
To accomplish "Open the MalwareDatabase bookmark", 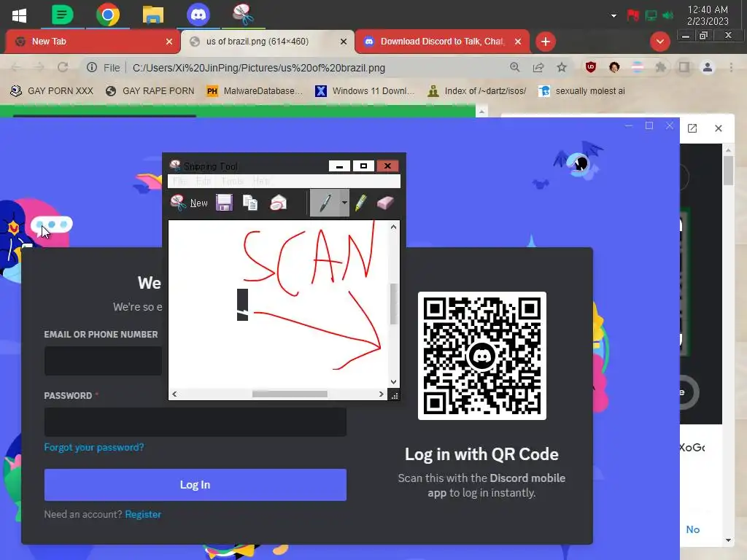I will [x=255, y=91].
